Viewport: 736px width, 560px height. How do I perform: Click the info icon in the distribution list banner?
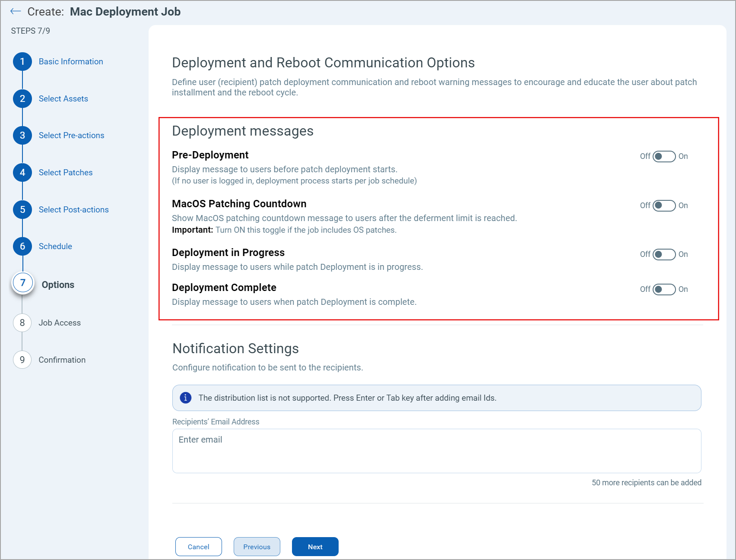click(x=186, y=398)
